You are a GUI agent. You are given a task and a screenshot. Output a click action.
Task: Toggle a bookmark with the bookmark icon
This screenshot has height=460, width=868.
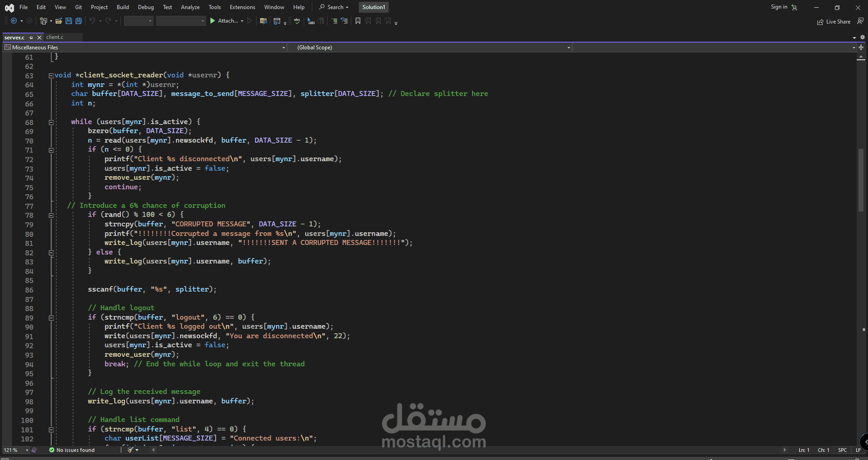[358, 21]
